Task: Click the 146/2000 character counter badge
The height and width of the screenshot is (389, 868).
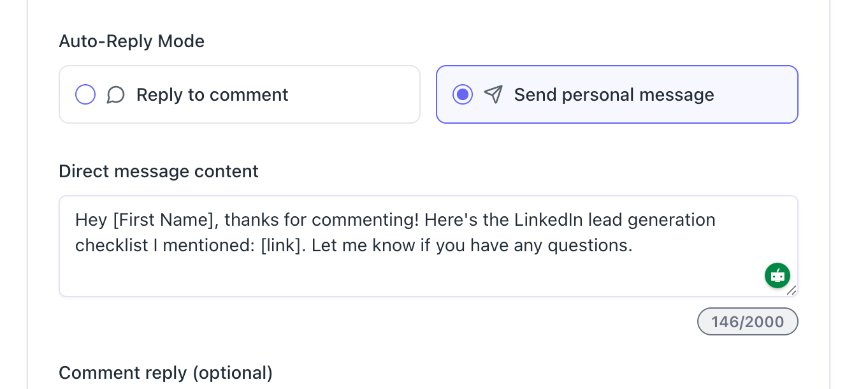Action: (x=748, y=321)
